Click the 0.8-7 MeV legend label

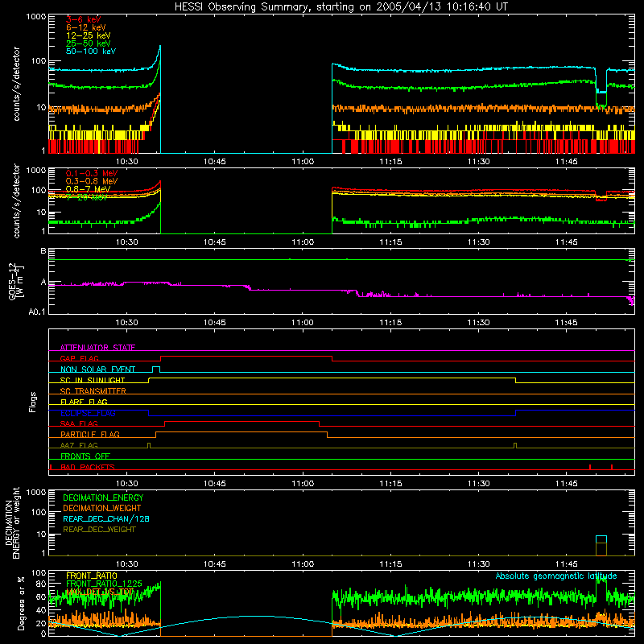pos(88,189)
